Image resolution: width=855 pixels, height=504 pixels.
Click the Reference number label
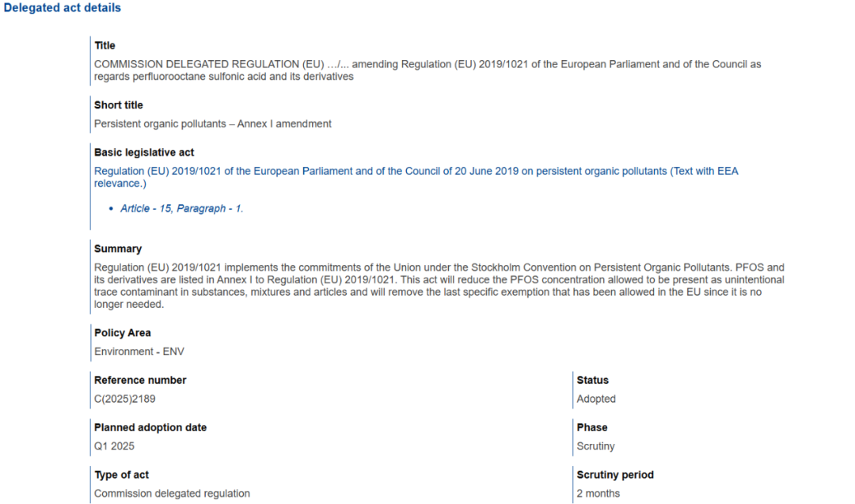pyautogui.click(x=140, y=381)
